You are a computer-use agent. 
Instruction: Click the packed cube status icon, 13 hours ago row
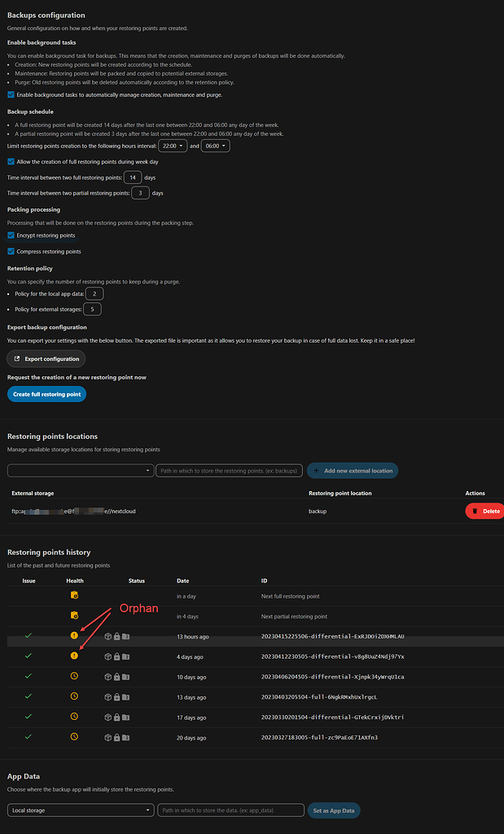[x=108, y=636]
